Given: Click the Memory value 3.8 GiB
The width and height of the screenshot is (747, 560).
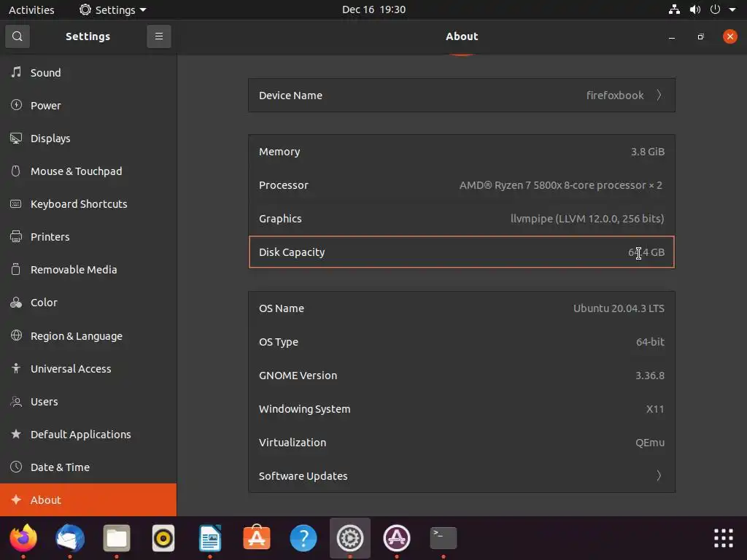Looking at the screenshot, I should 648,152.
